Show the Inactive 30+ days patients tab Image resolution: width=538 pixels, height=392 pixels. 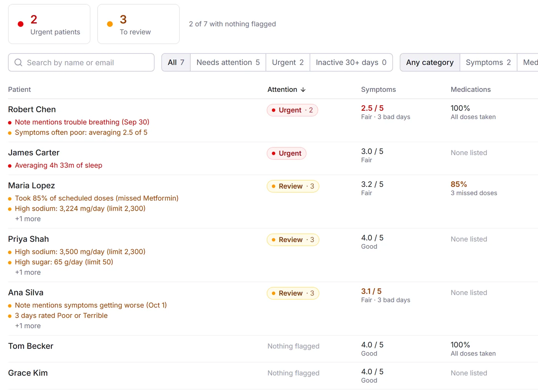coord(351,62)
